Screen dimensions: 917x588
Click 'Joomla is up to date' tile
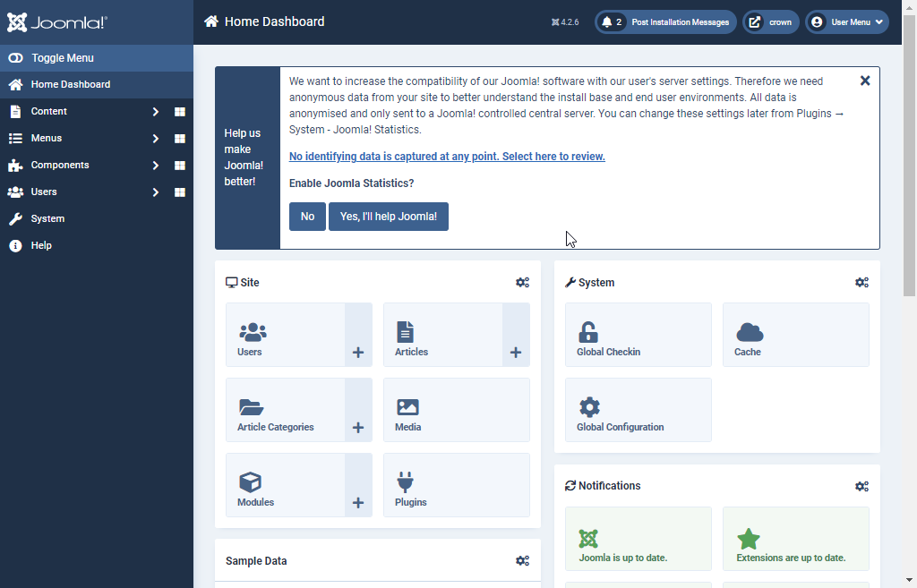pyautogui.click(x=638, y=539)
